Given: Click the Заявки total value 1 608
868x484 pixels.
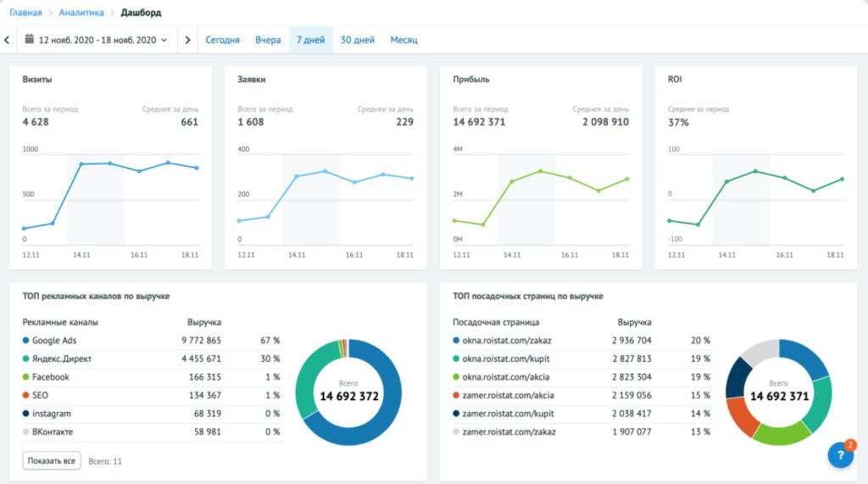Looking at the screenshot, I should pyautogui.click(x=251, y=122).
